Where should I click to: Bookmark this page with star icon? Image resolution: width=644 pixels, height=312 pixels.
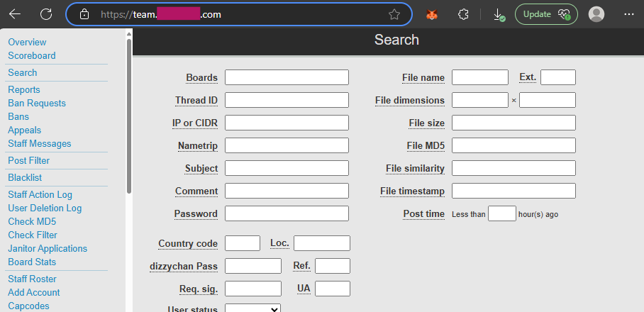tap(394, 14)
